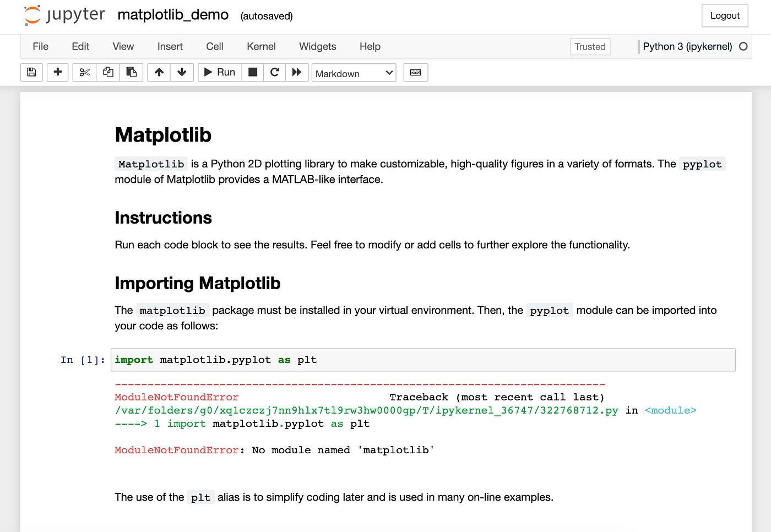771x532 pixels.
Task: Restart the kernel with the refresh icon
Action: [x=274, y=72]
